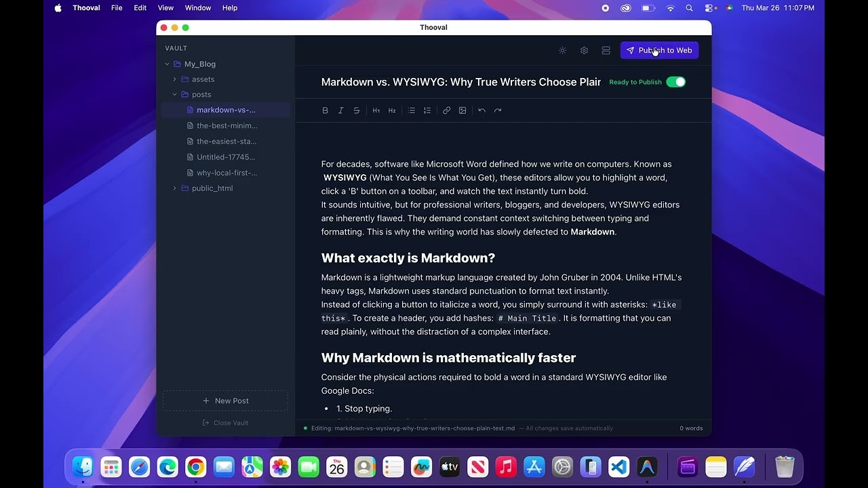Apply italic formatting
Image resolution: width=868 pixels, height=488 pixels.
340,110
